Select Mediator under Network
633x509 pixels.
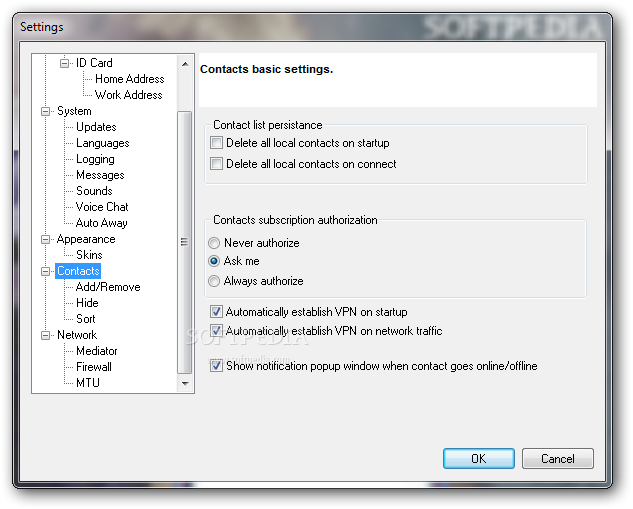[96, 351]
